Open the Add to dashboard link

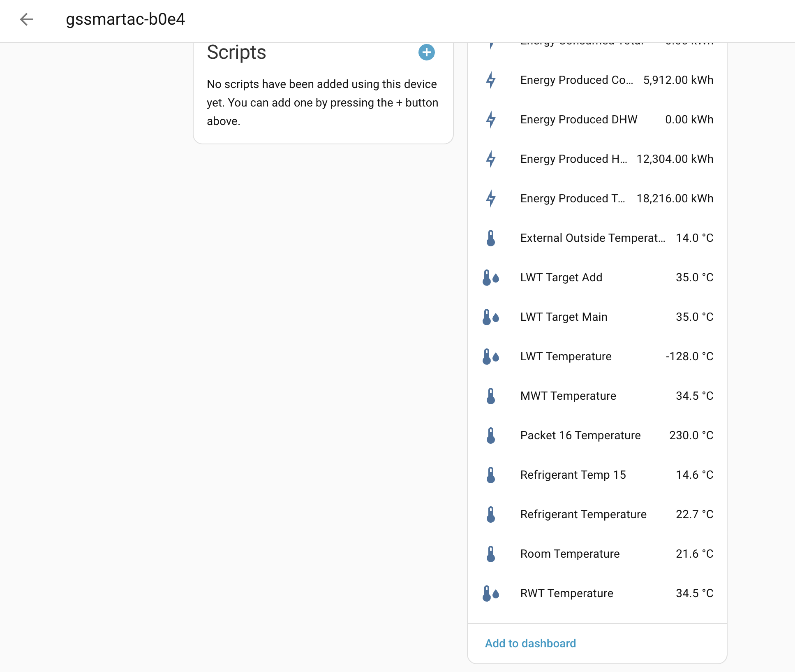tap(530, 643)
